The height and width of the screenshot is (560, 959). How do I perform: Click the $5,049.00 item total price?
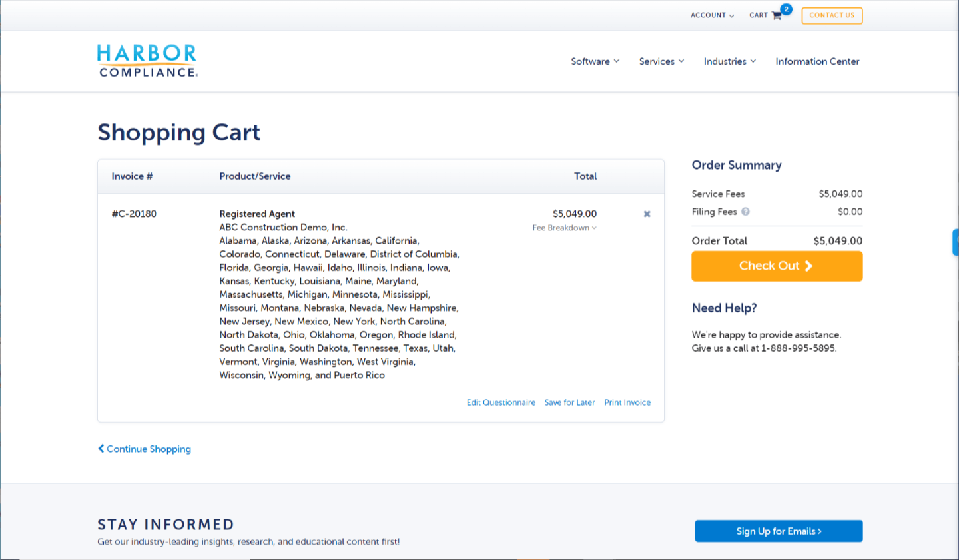pos(575,214)
